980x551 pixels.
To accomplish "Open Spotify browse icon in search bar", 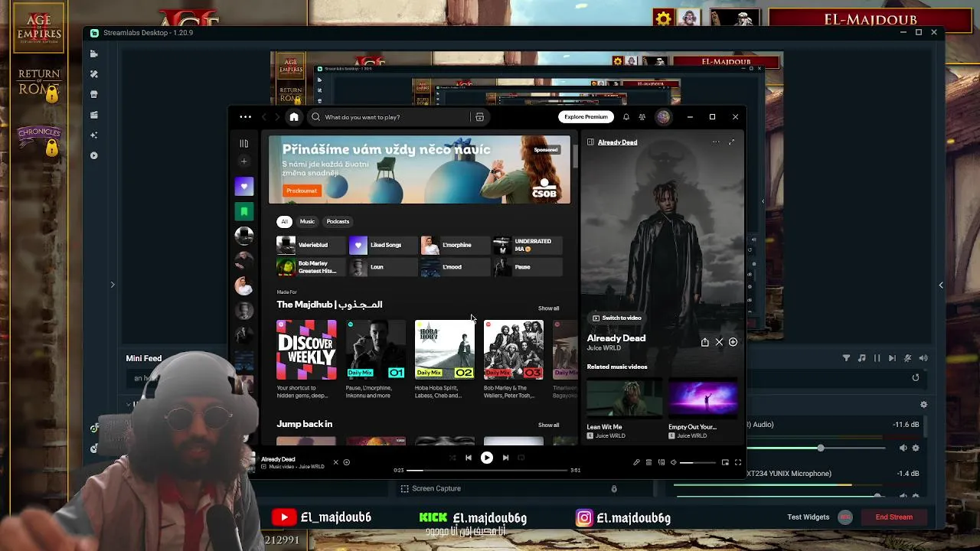I will pos(479,117).
